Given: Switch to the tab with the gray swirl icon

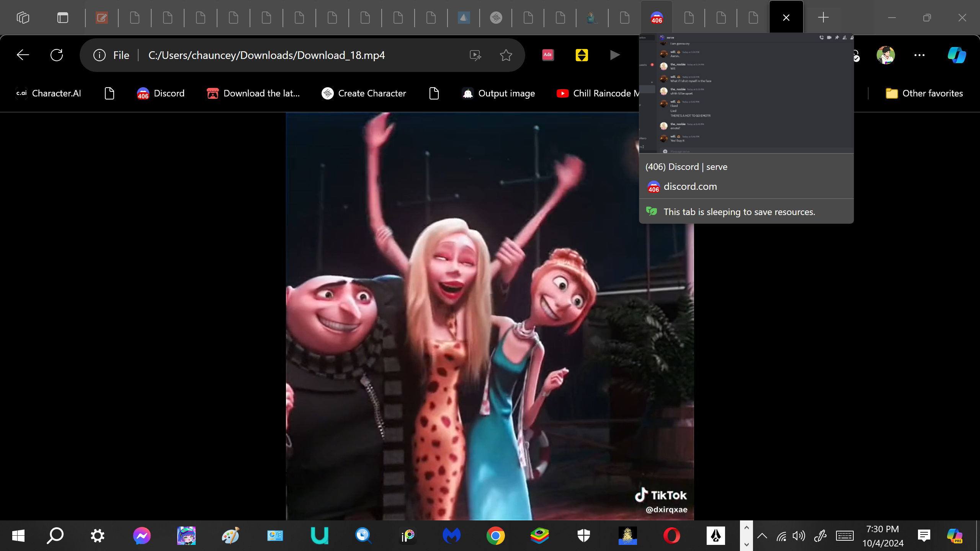Looking at the screenshot, I should point(496,18).
